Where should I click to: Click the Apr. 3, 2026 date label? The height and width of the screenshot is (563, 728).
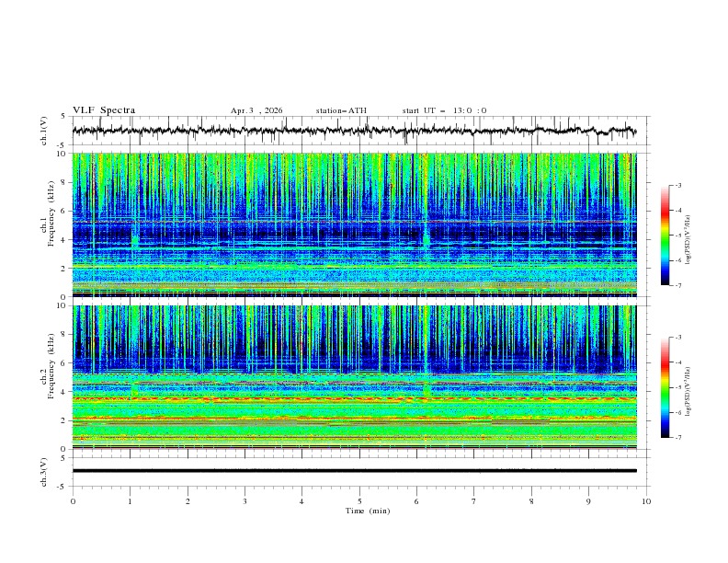(256, 110)
